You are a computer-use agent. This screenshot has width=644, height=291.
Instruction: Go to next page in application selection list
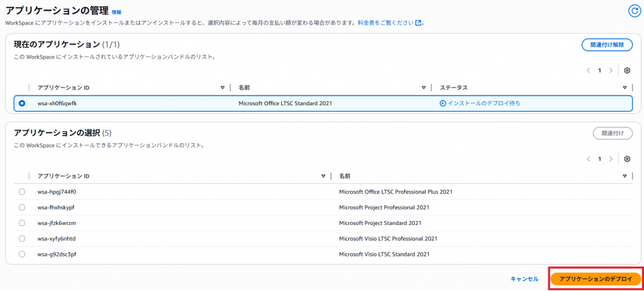pos(611,159)
